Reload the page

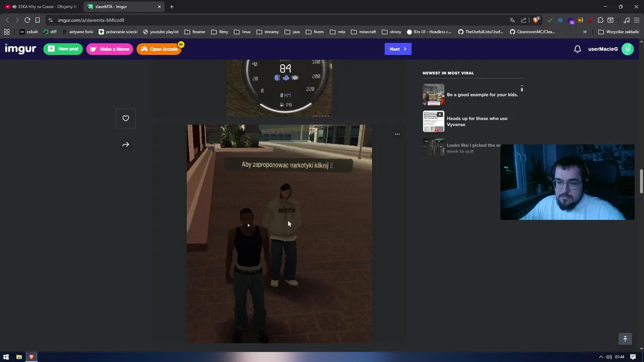[x=27, y=20]
